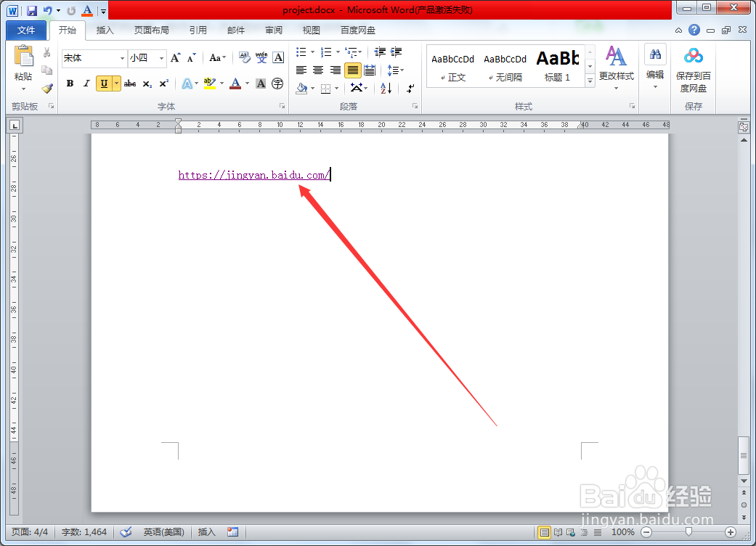Open the phonetic guide (wén) tool
Image resolution: width=756 pixels, height=546 pixels.
[261, 58]
